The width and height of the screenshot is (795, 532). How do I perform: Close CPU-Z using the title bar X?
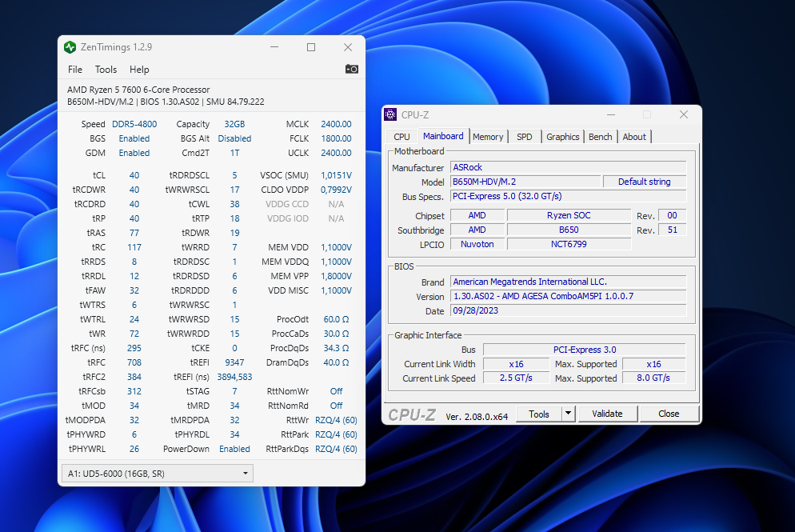point(684,114)
